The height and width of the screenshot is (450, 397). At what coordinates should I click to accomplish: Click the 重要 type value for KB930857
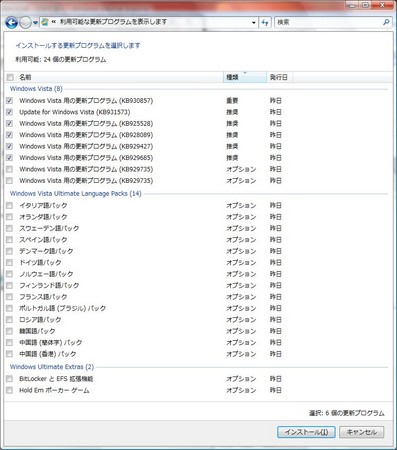pyautogui.click(x=232, y=101)
